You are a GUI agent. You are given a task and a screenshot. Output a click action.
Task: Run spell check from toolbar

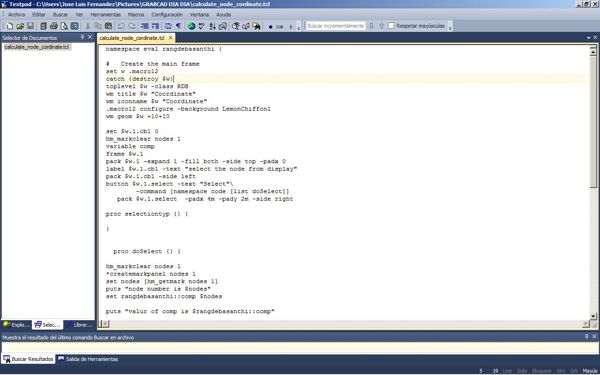pyautogui.click(x=201, y=26)
